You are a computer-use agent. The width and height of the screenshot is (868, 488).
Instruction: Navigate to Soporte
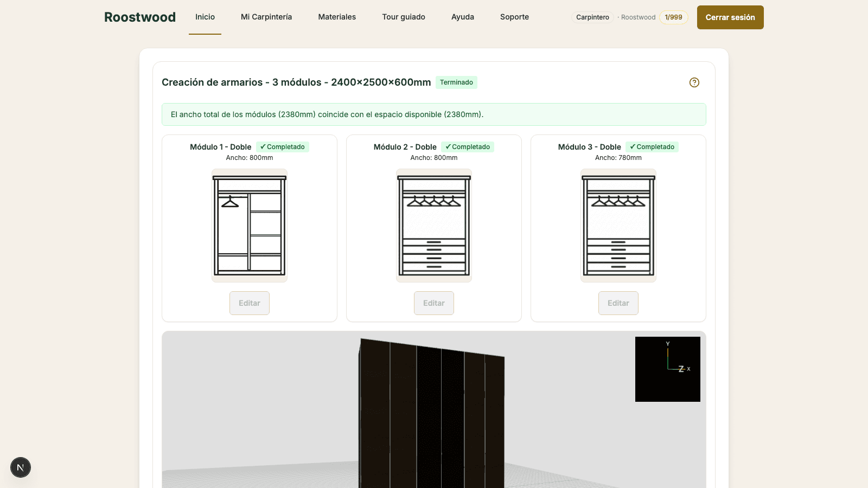(x=514, y=17)
